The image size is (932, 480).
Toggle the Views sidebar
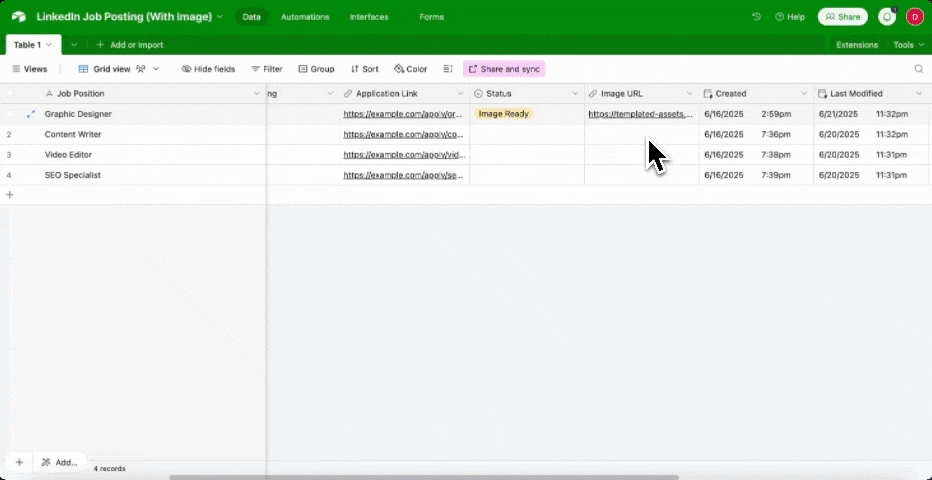click(30, 69)
